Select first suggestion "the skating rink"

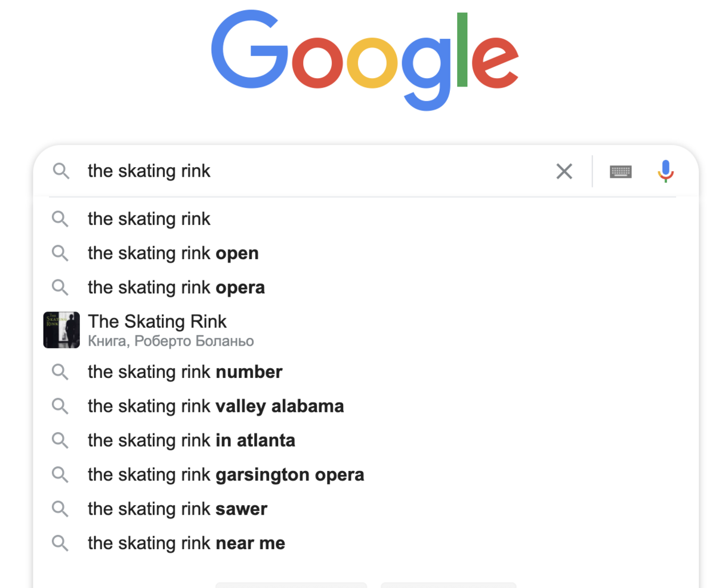tap(149, 219)
